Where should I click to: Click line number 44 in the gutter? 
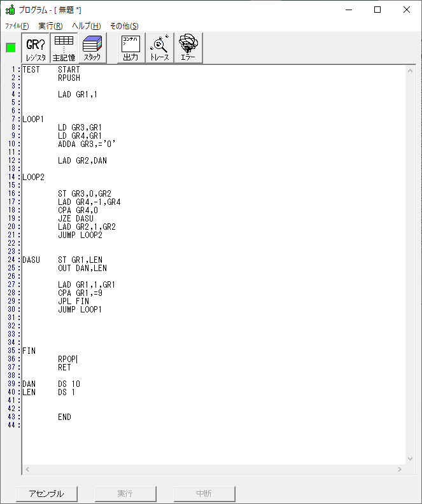click(11, 425)
